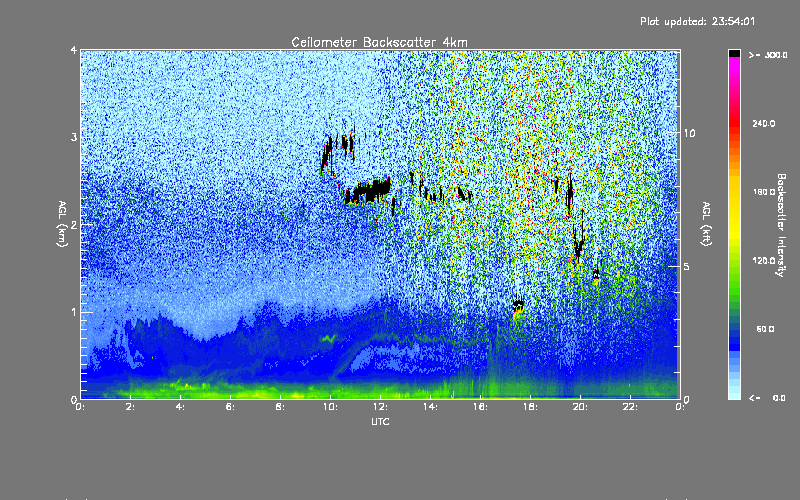Screen dimensions: 800x500
Task: Click the '4' km tick label
Action: pos(74,50)
